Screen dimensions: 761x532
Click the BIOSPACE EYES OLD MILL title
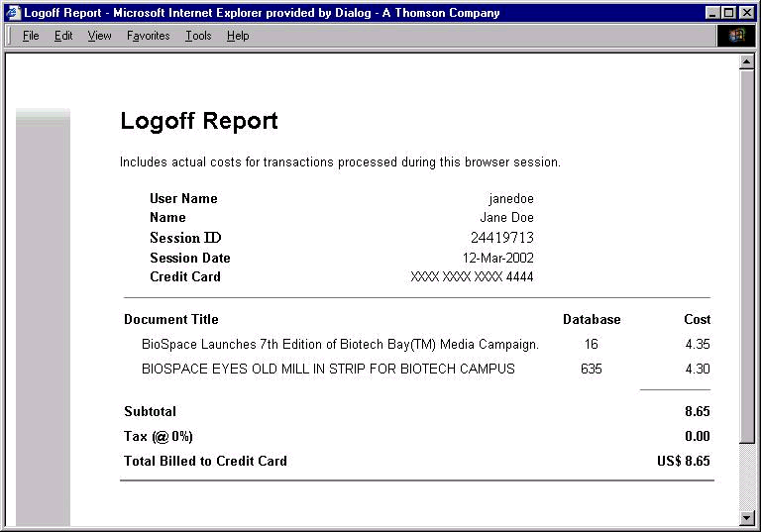coord(328,369)
